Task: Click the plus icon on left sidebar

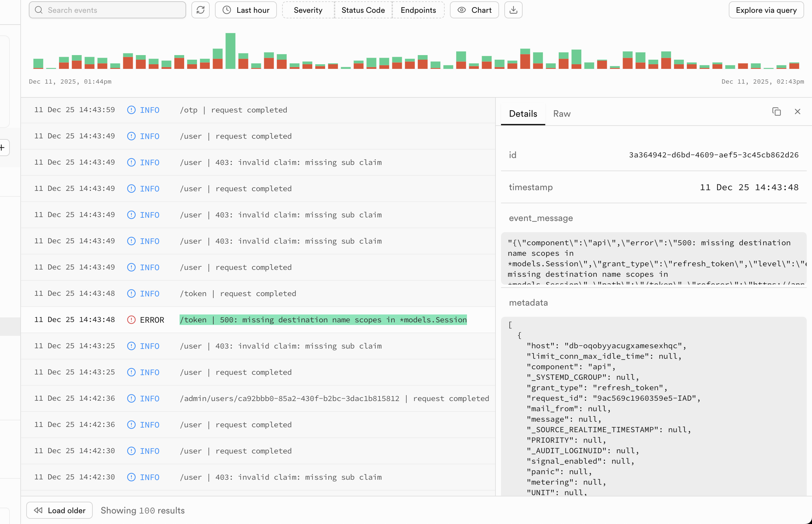Action: [x=3, y=147]
